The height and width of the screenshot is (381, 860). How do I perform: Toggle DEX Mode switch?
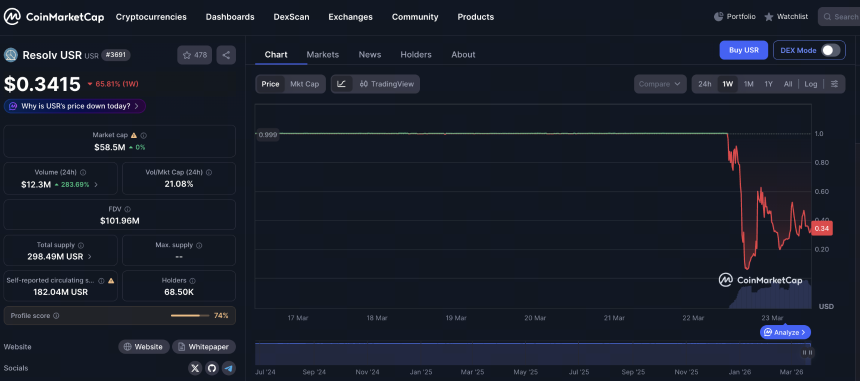(830, 50)
